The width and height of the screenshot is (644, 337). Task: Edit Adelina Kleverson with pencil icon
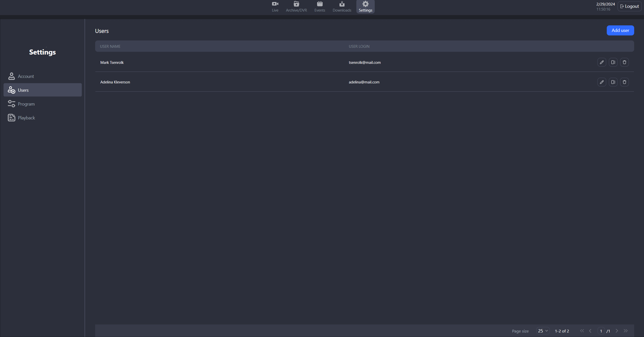[601, 82]
